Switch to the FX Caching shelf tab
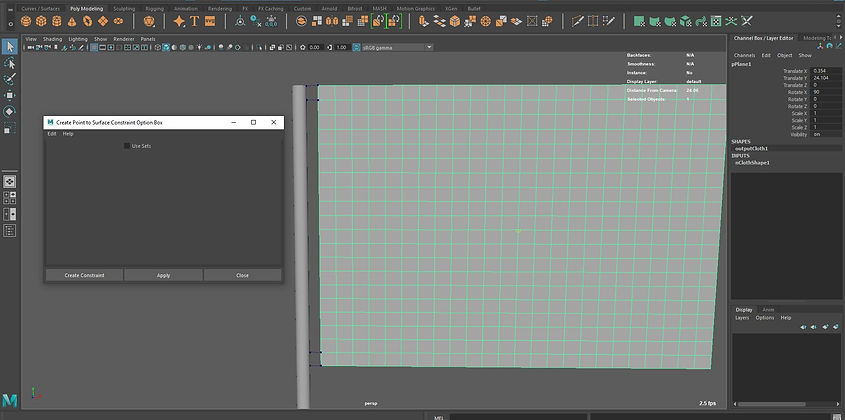 coord(271,9)
